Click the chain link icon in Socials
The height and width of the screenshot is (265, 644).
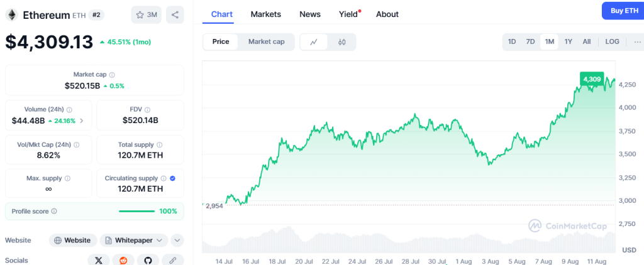(x=172, y=260)
